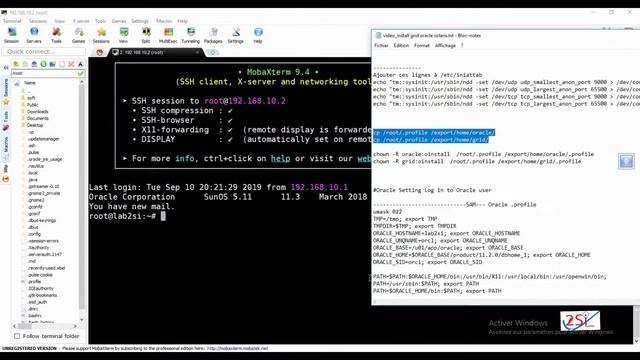The width and height of the screenshot is (640, 360).
Task: Click the home tab icon before terminal tab
Action: tap(99, 52)
